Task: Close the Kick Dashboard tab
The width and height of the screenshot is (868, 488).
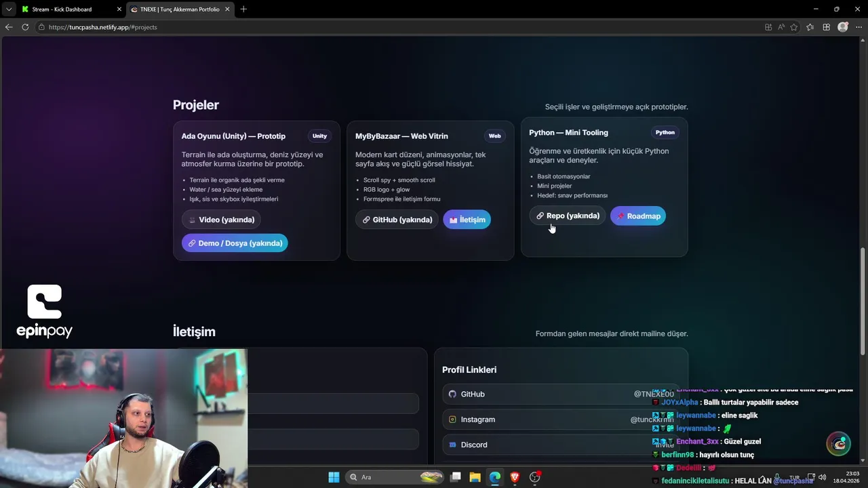Action: [119, 9]
